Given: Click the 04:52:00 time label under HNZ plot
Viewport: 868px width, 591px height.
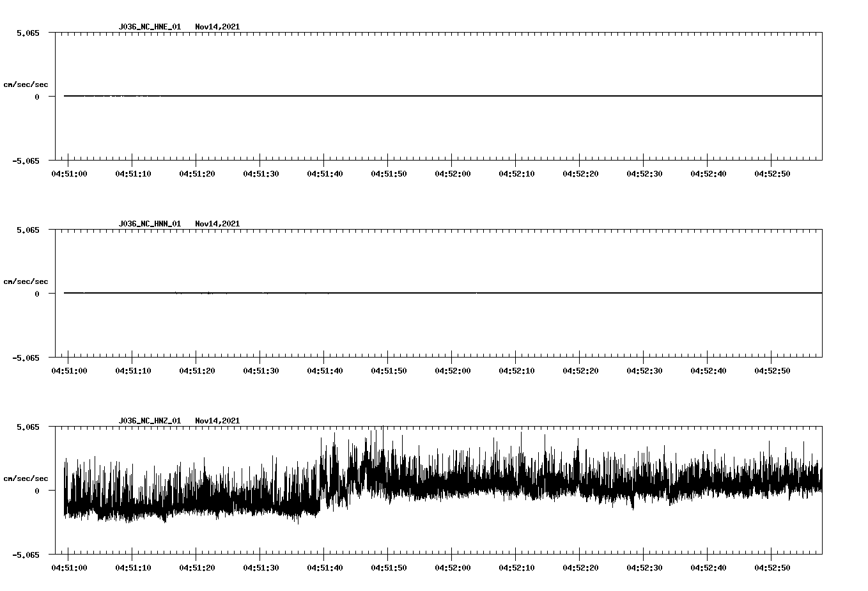Looking at the screenshot, I should pos(453,568).
